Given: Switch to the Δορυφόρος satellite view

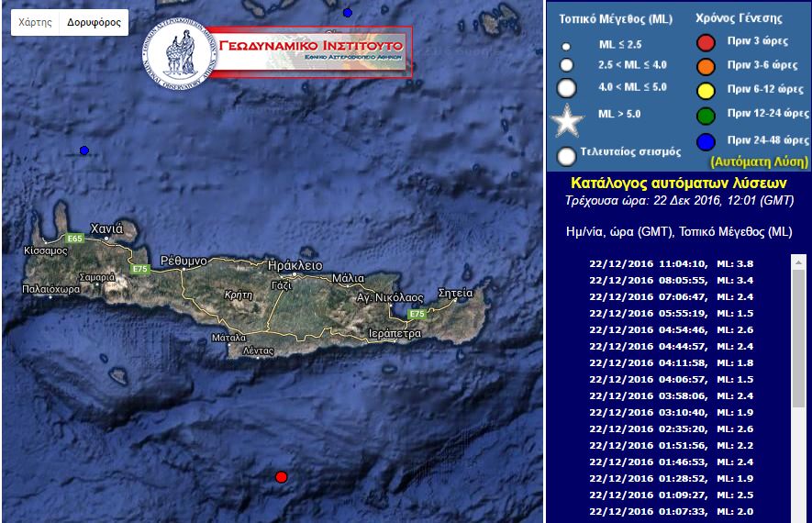Looking at the screenshot, I should pos(94,22).
